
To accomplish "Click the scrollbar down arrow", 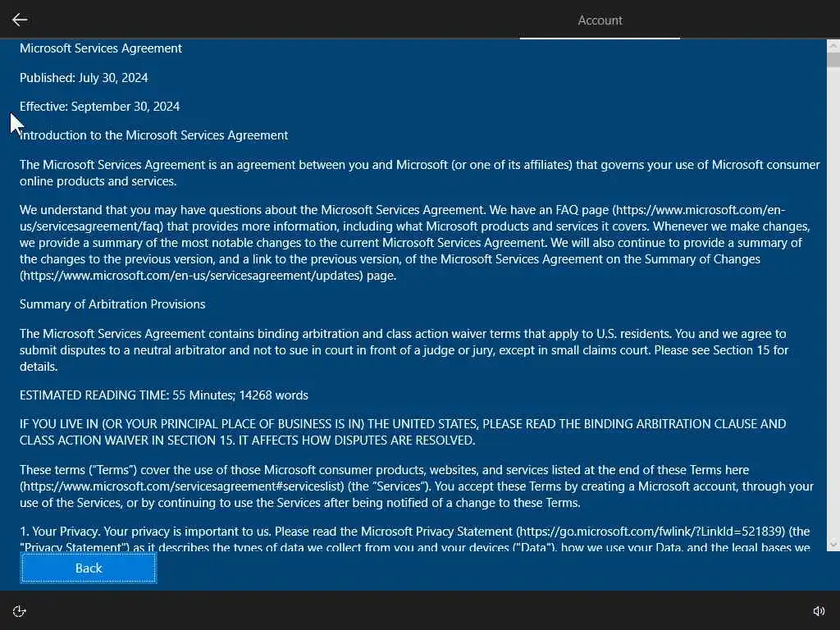I will coord(833,545).
